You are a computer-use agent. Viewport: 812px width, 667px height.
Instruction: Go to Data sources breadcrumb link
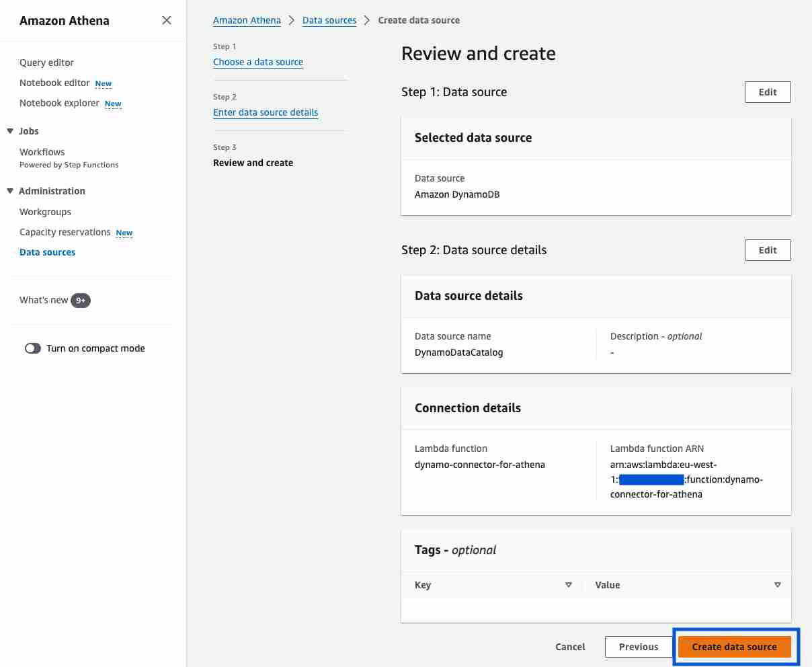pos(329,20)
